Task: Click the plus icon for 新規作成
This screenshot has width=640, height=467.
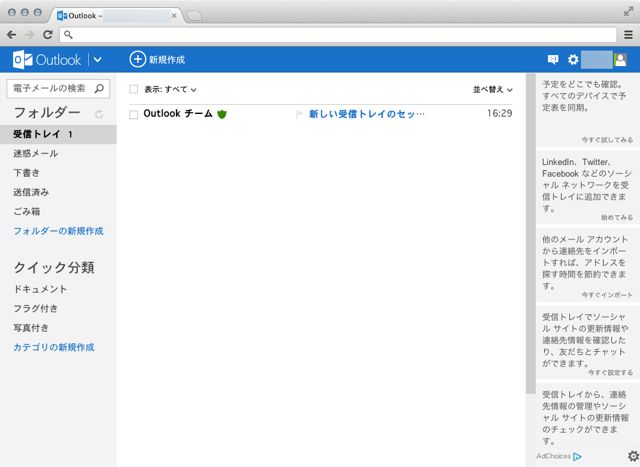Action: [x=138, y=59]
